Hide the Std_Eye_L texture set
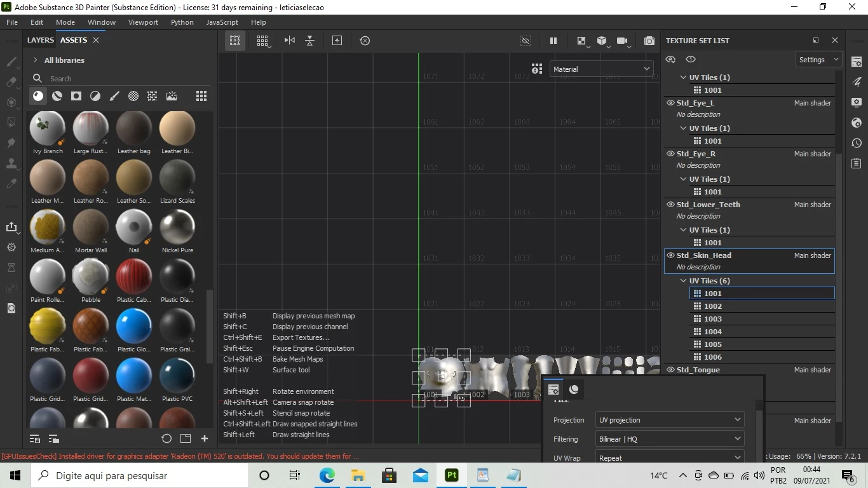This screenshot has height=488, width=868. click(670, 103)
